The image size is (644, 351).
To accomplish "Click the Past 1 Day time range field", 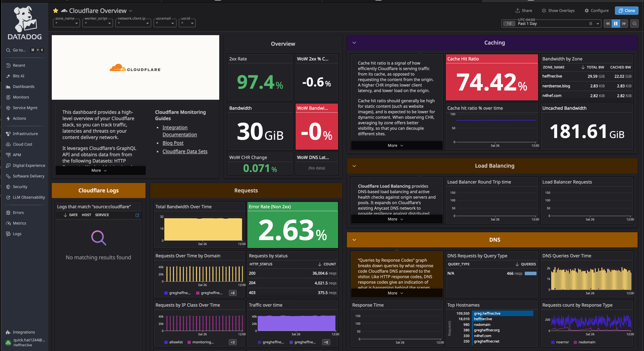I will tap(551, 24).
